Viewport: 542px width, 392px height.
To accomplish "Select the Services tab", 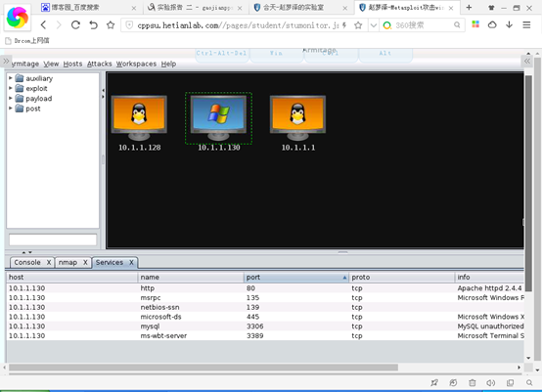I will pyautogui.click(x=110, y=263).
